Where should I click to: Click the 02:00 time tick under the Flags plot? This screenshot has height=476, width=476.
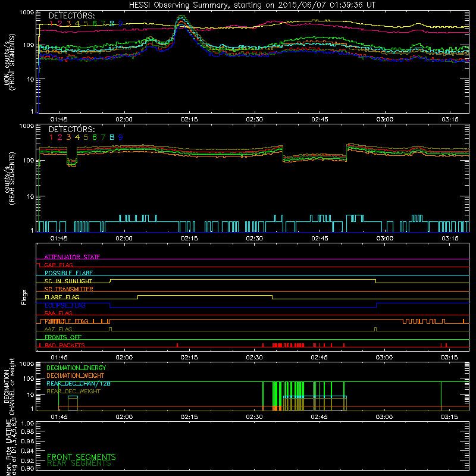tap(124, 358)
